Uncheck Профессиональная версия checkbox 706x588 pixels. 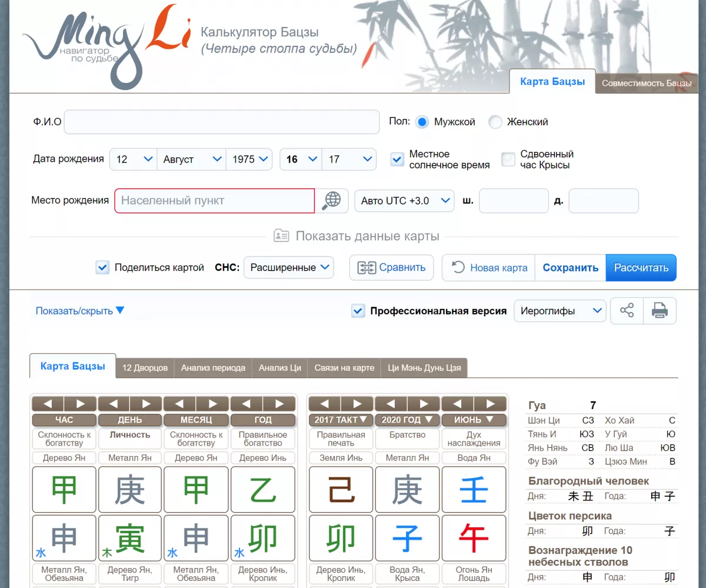click(x=358, y=311)
